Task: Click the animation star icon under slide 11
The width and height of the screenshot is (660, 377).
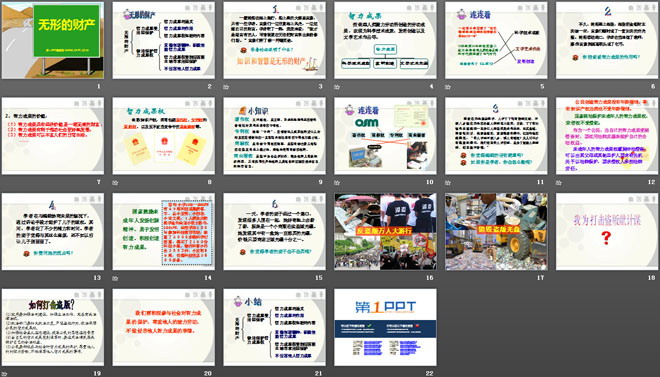Action: pos(448,182)
